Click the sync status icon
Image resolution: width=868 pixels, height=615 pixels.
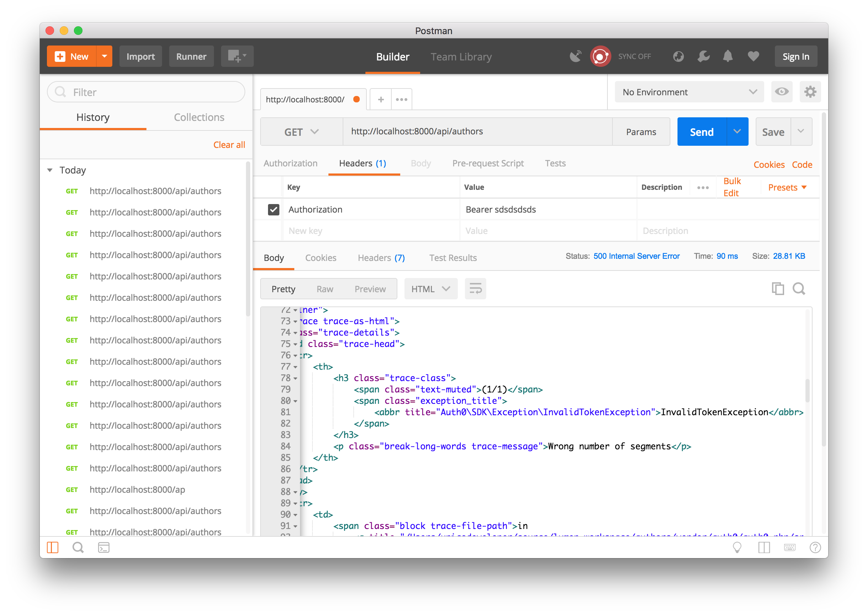tap(600, 57)
